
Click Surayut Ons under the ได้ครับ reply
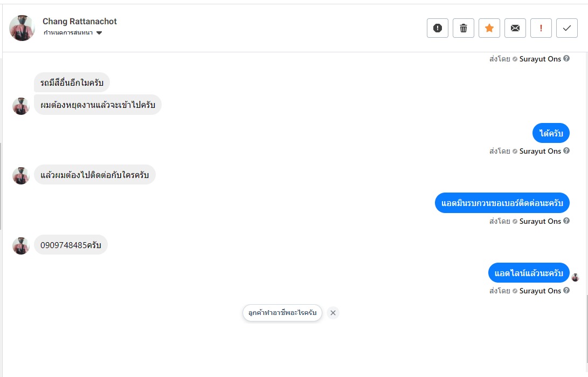[x=540, y=151]
